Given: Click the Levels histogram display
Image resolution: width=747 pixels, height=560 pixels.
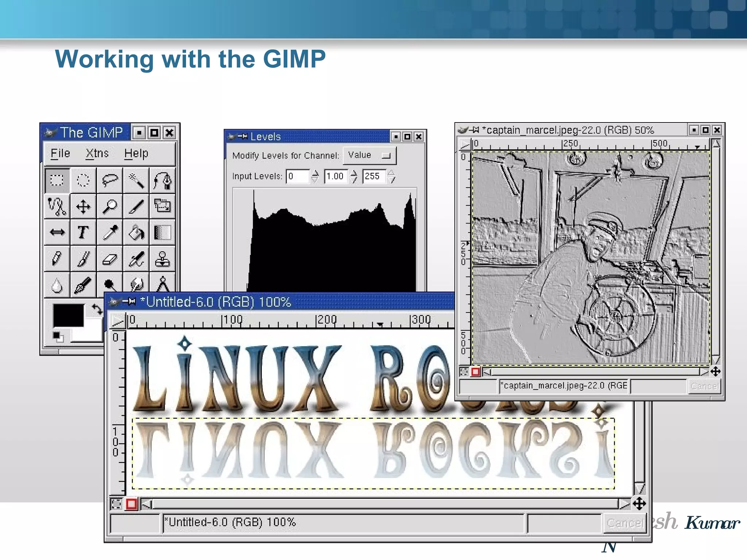Looking at the screenshot, I should coord(325,240).
